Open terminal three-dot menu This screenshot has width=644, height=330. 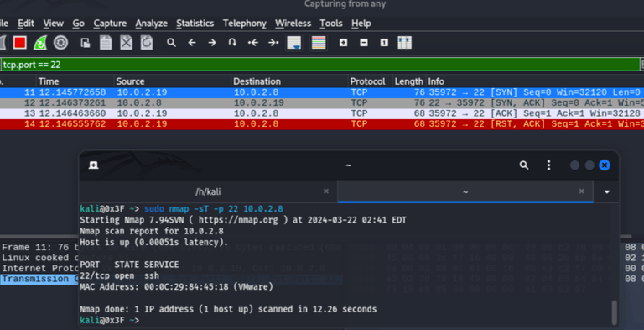pos(548,165)
